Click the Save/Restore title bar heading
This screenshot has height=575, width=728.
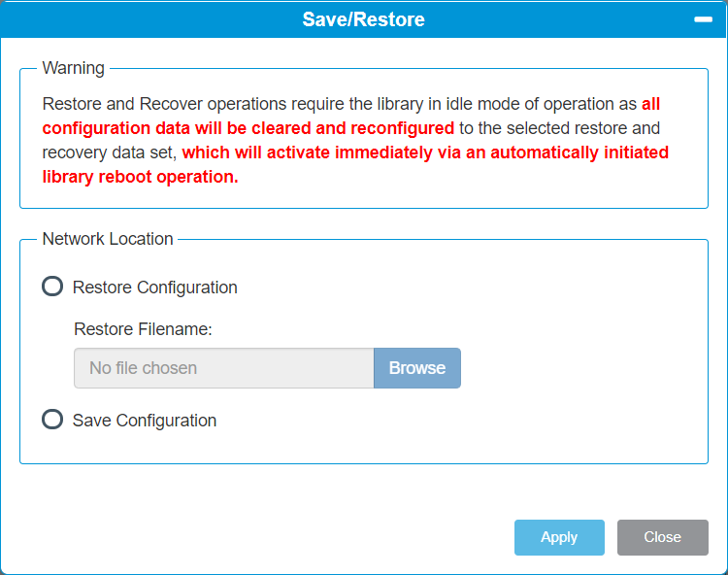pos(364,19)
